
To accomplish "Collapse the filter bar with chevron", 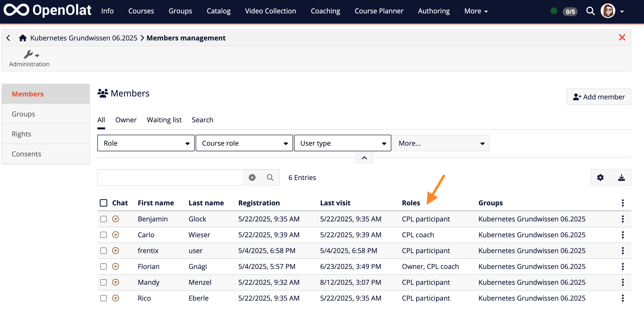I will (x=364, y=158).
